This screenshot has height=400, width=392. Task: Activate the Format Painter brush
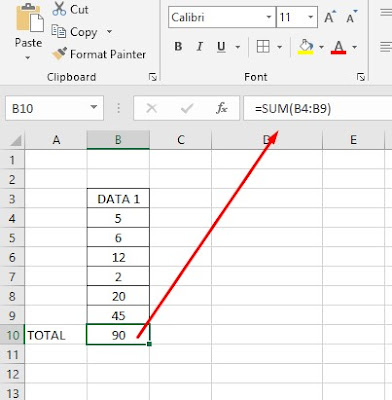[x=99, y=54]
